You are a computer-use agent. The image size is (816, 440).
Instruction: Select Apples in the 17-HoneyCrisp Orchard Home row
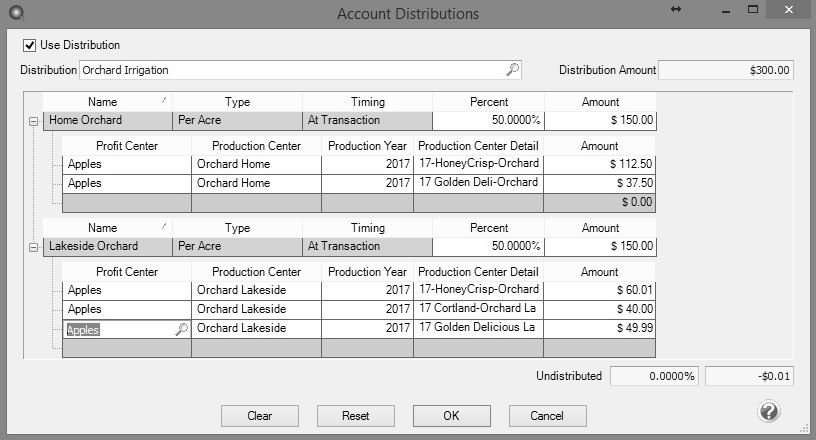tap(126, 165)
